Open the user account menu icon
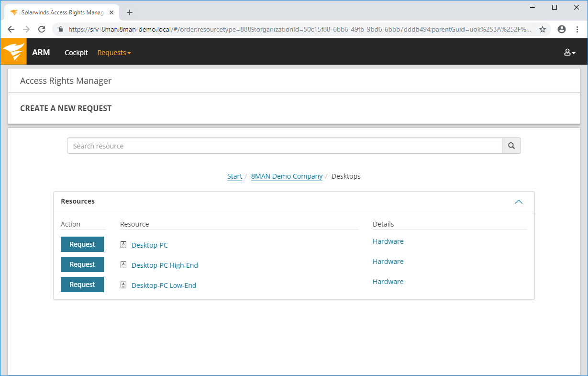The height and width of the screenshot is (376, 588). tap(569, 53)
